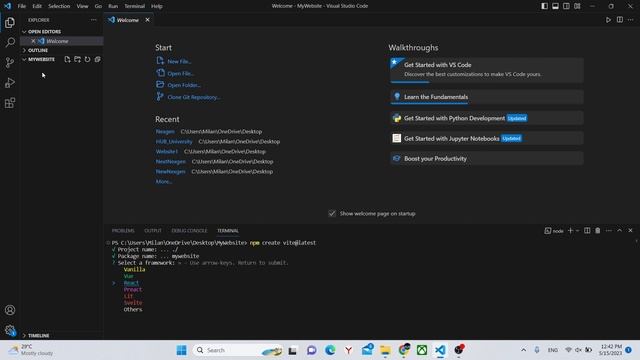Open the File menu
640x360 pixels.
click(x=22, y=6)
